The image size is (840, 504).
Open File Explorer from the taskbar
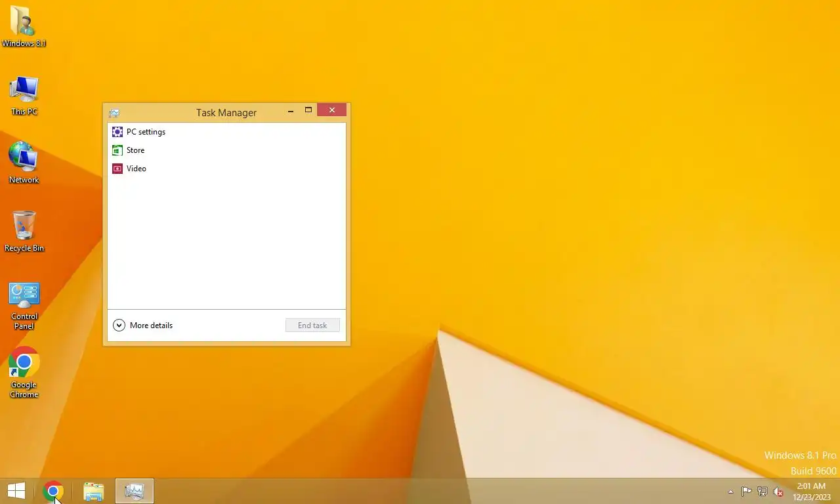pyautogui.click(x=94, y=491)
